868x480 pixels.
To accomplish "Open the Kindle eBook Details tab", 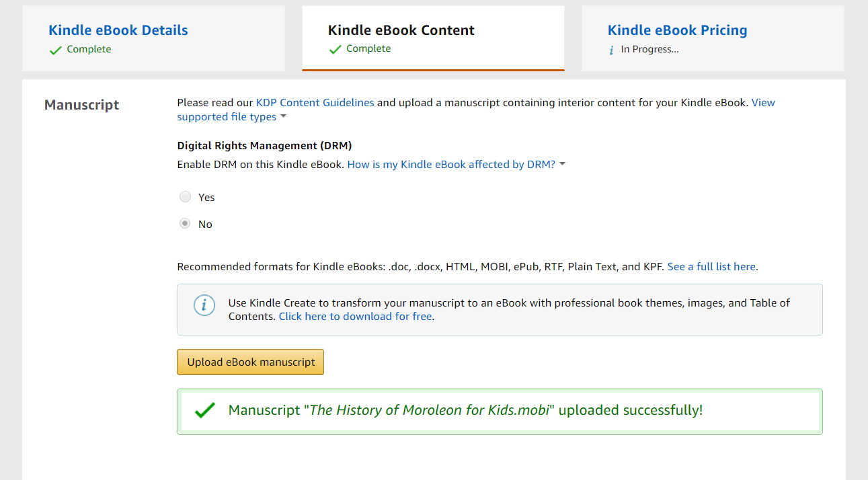I will 118,30.
